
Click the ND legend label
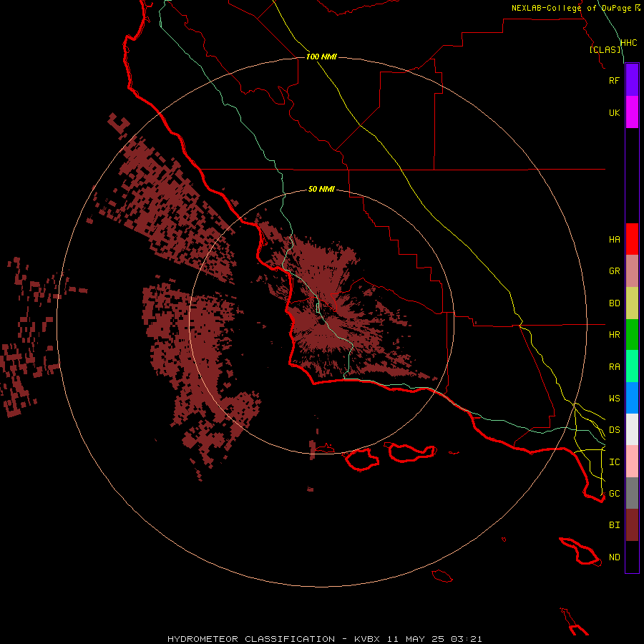614,557
